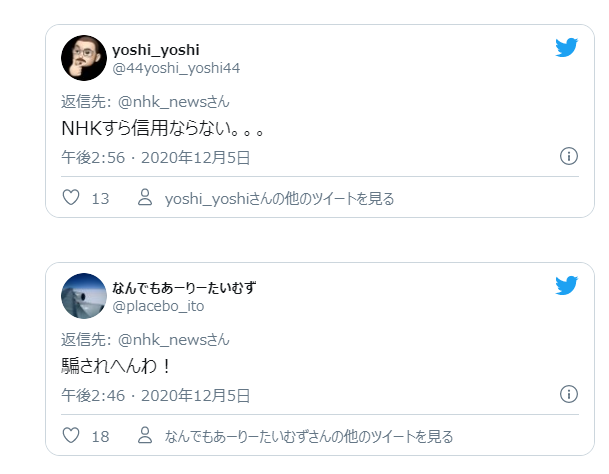Open the 午後2:46 · 2020年12月5日 timestamp
Image resolution: width=609 pixels, height=474 pixels.
(155, 396)
